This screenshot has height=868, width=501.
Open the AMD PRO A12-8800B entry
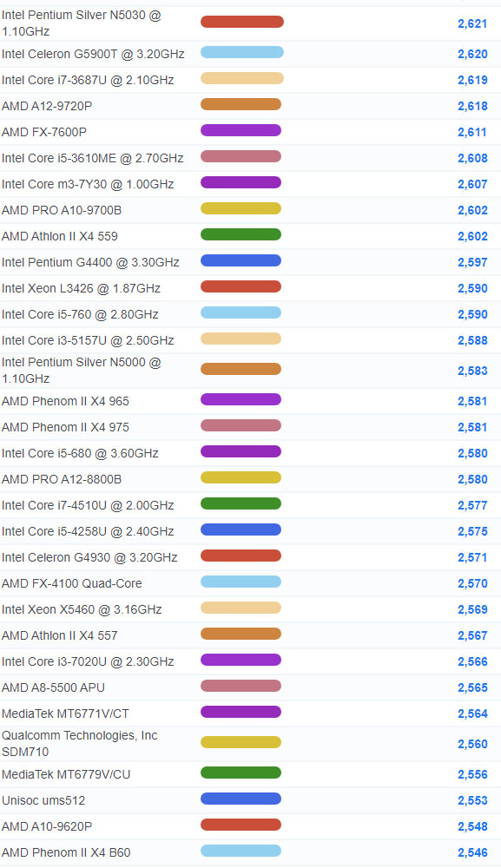tap(62, 479)
